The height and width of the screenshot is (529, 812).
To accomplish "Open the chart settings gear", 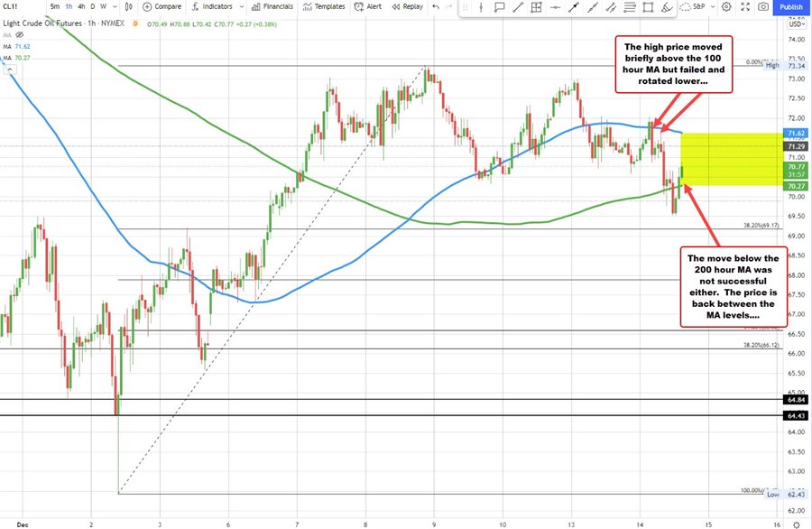I will point(725,7).
